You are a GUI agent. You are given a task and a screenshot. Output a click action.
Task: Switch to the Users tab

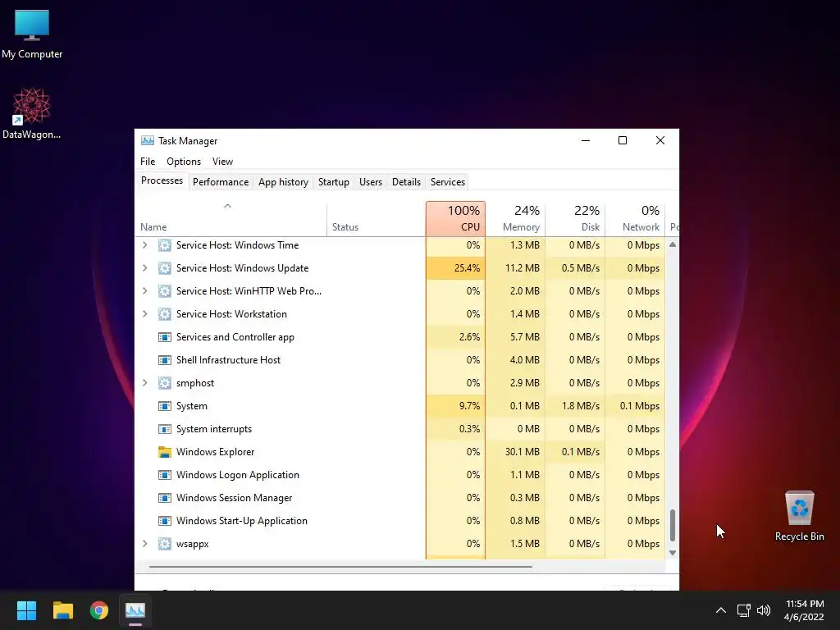(x=371, y=182)
